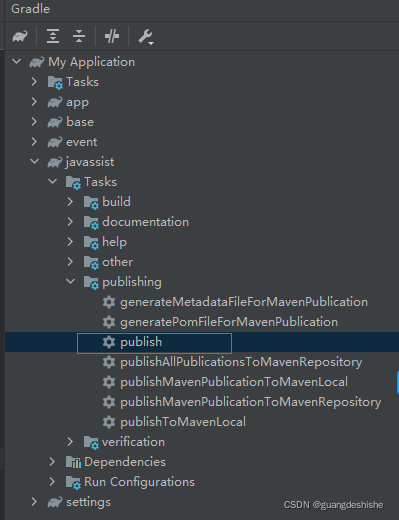This screenshot has width=399, height=520.
Task: Click the Dependencies chart folder icon
Action: coord(73,462)
